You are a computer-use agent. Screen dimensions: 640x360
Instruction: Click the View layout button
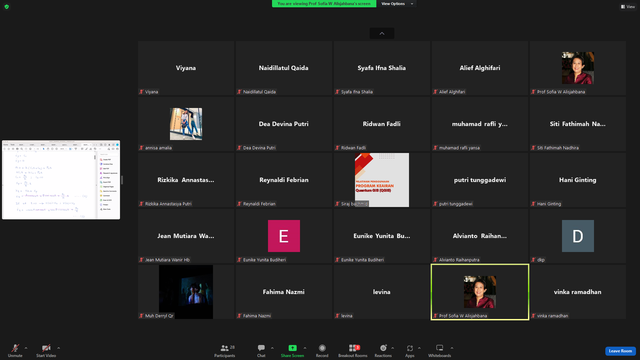pos(628,7)
